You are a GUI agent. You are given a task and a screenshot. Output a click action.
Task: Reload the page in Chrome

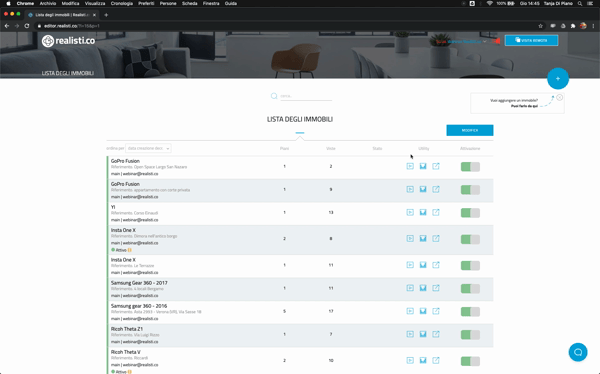(27, 26)
